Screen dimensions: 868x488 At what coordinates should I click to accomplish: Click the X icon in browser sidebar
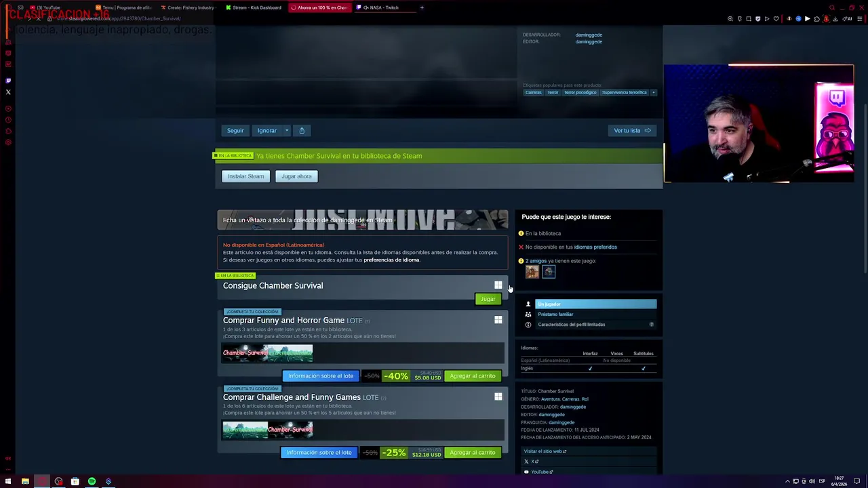8,92
